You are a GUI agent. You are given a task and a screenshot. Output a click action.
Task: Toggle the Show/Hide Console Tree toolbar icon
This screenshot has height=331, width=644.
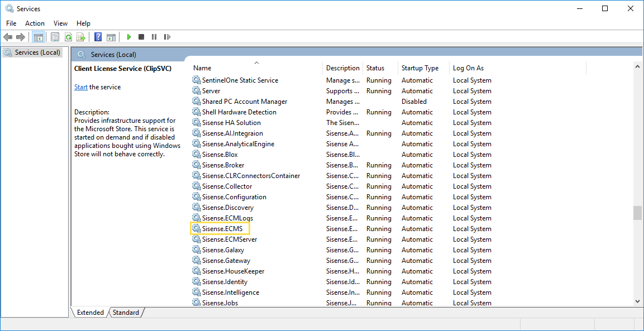(x=38, y=37)
